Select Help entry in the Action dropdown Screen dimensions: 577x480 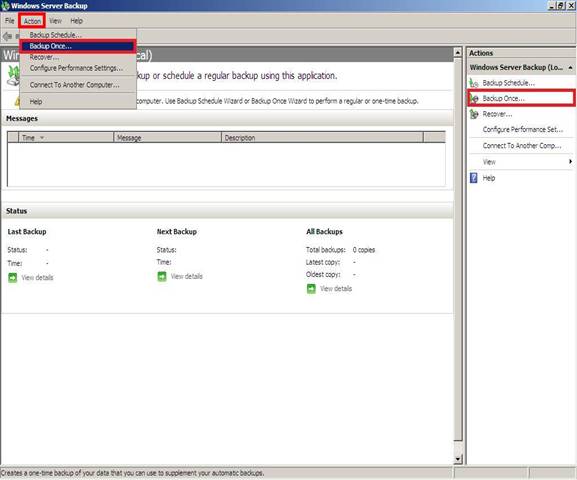[x=78, y=102]
